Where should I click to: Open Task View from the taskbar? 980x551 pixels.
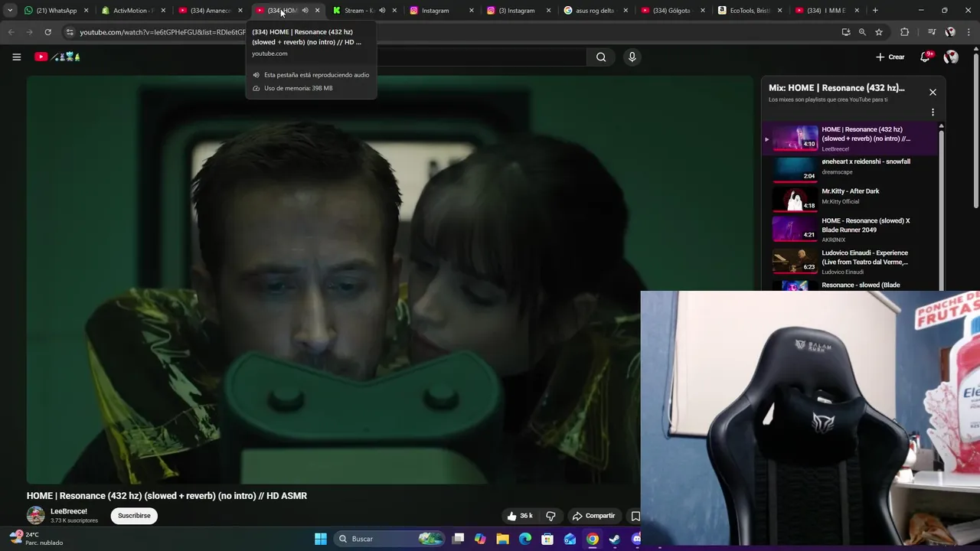point(458,539)
